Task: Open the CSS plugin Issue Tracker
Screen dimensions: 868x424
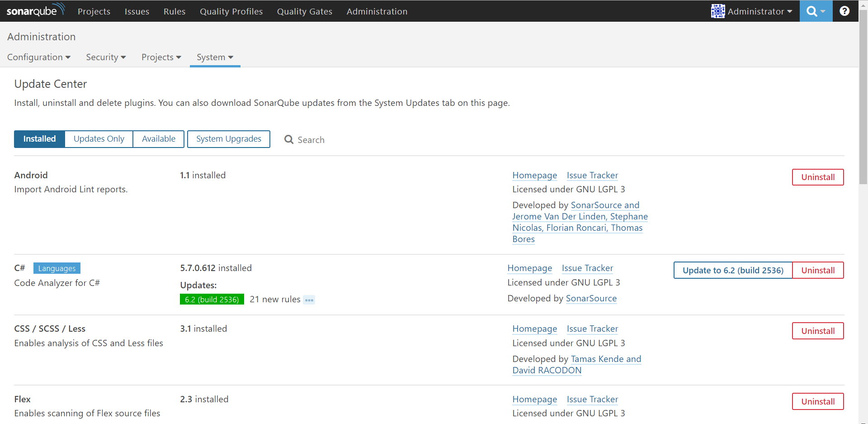Action: pos(592,329)
